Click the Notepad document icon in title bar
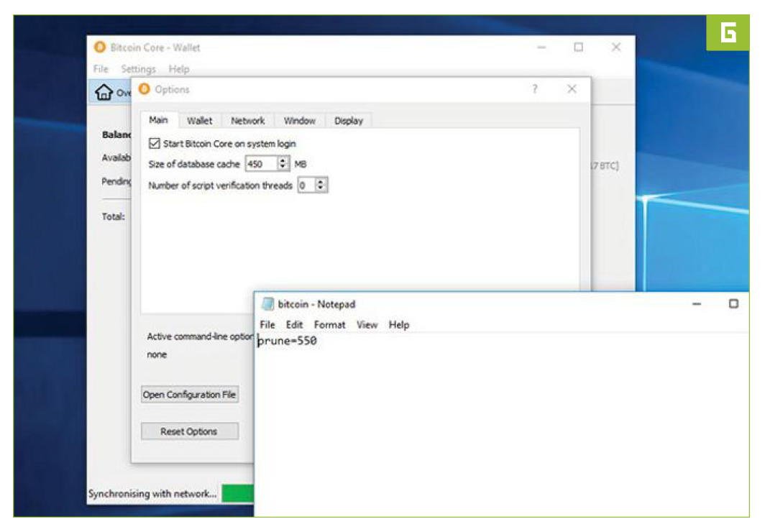This screenshot has height=532, width=765. (267, 303)
